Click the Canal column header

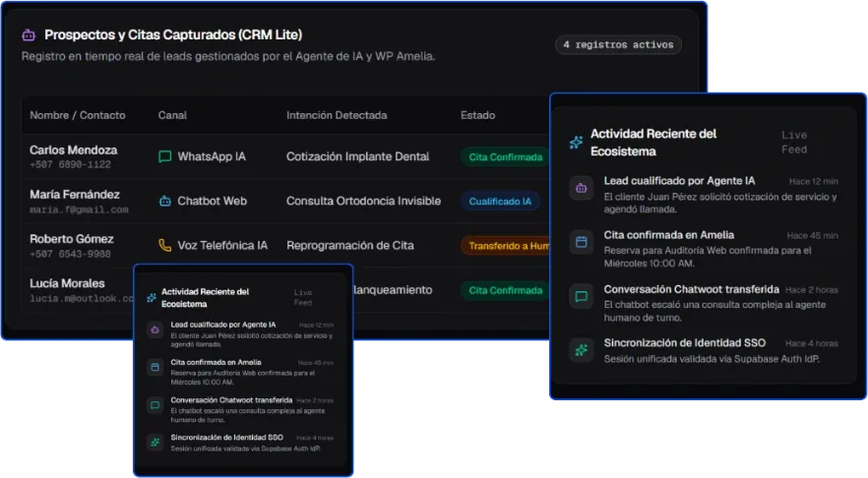tap(172, 115)
